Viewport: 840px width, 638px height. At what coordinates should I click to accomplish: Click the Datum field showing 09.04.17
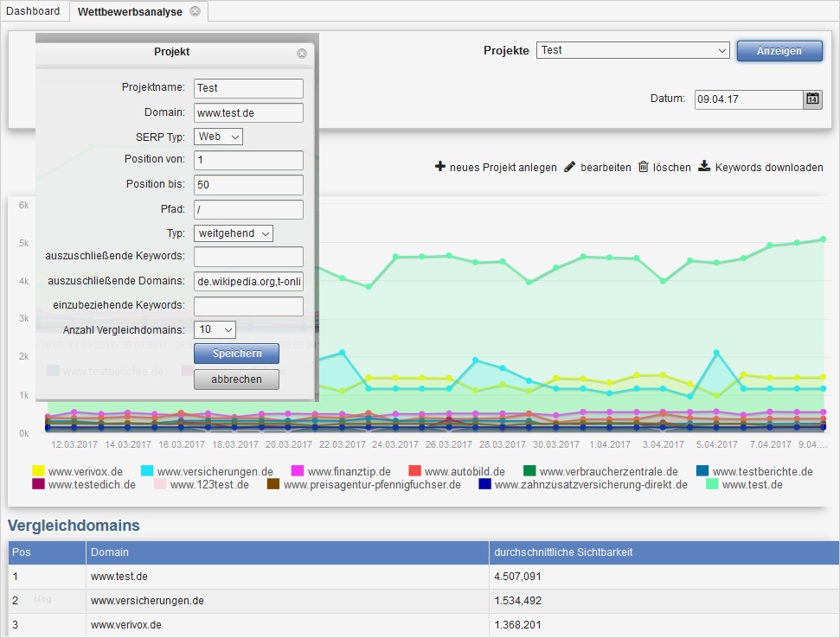click(x=749, y=99)
